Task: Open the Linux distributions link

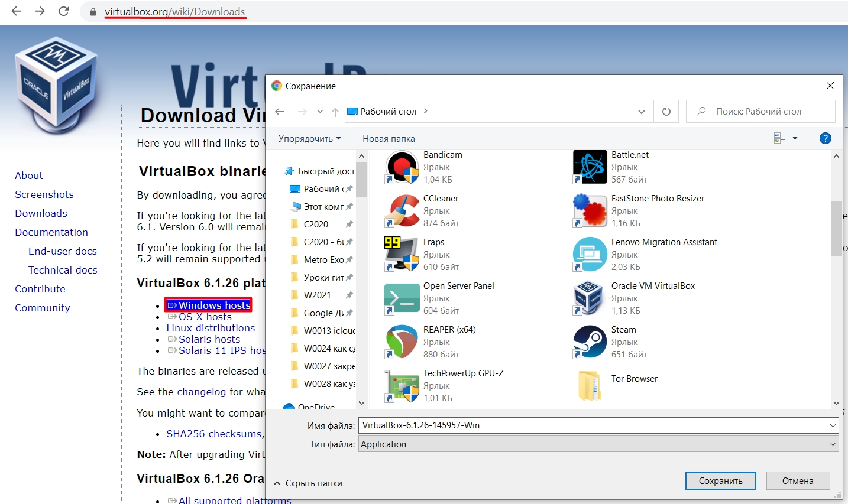Action: [x=211, y=328]
